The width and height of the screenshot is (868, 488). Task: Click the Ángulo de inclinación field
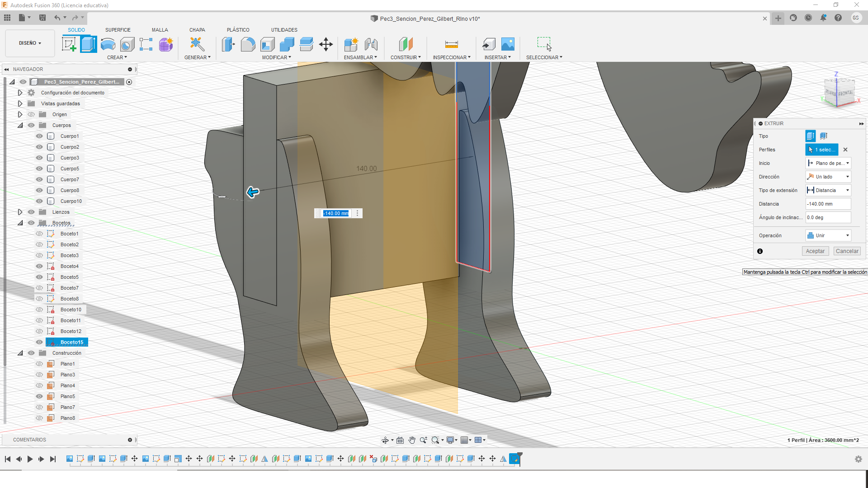tap(828, 217)
